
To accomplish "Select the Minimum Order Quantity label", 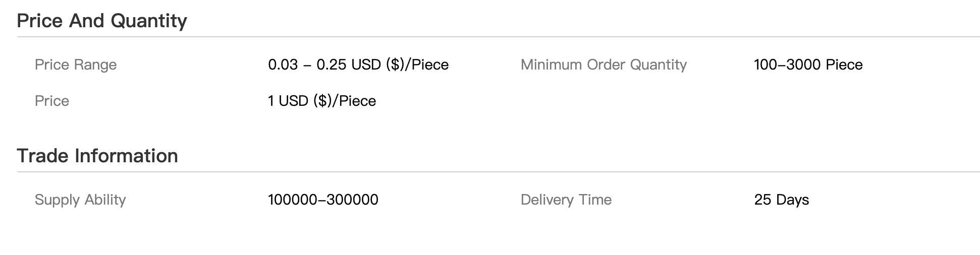I will coord(604,65).
